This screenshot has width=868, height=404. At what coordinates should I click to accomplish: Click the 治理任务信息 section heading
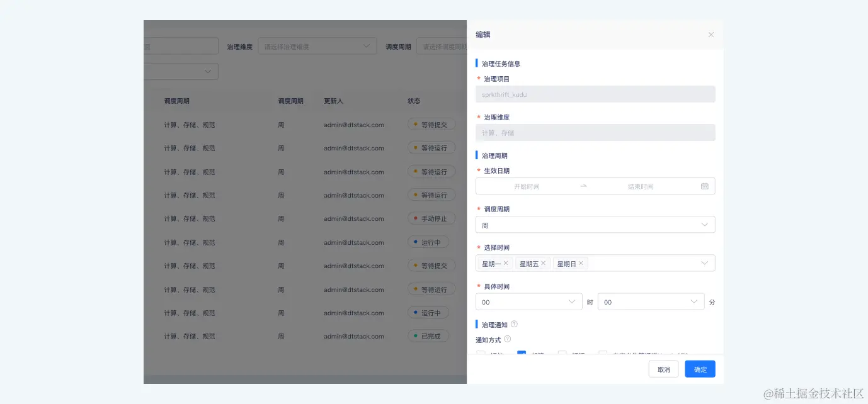point(501,64)
